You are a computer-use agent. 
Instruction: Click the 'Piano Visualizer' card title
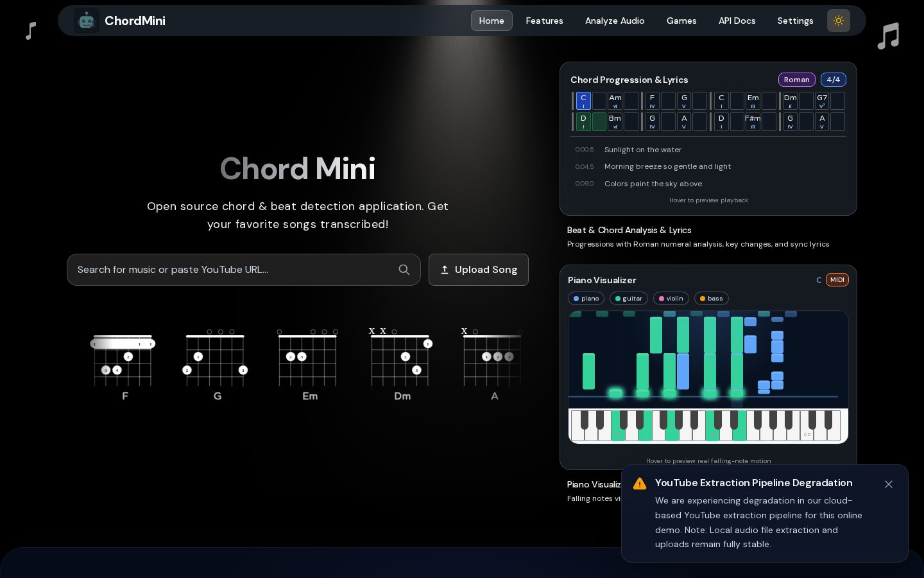coord(602,280)
